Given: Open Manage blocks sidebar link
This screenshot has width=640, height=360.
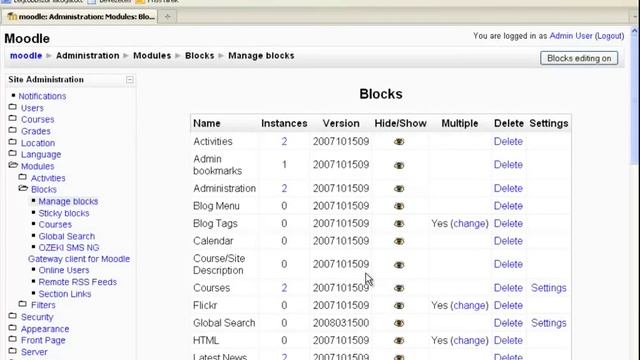Looking at the screenshot, I should [68, 202].
